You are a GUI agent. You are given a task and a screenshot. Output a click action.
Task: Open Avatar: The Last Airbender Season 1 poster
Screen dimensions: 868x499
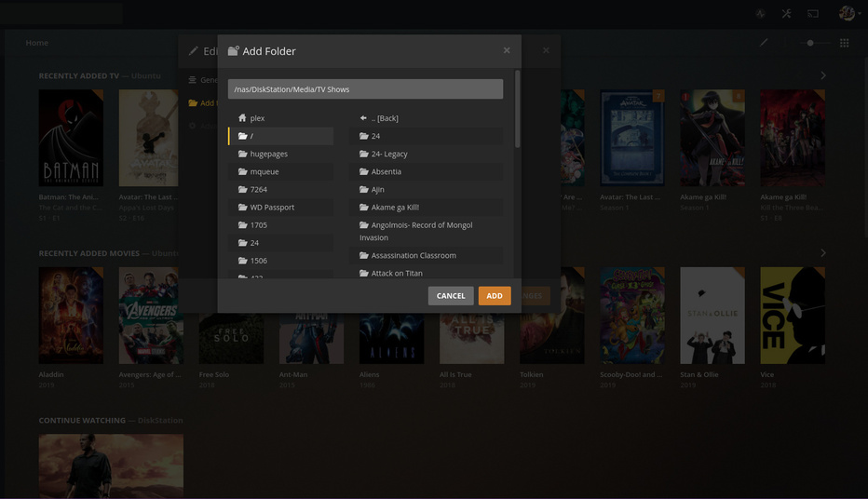click(632, 138)
